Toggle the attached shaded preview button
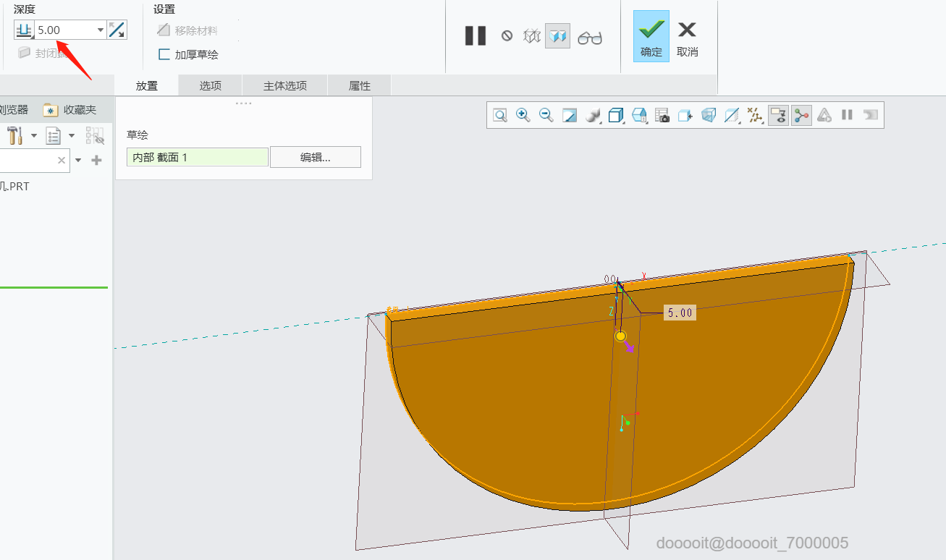This screenshot has height=560, width=946. tap(557, 35)
